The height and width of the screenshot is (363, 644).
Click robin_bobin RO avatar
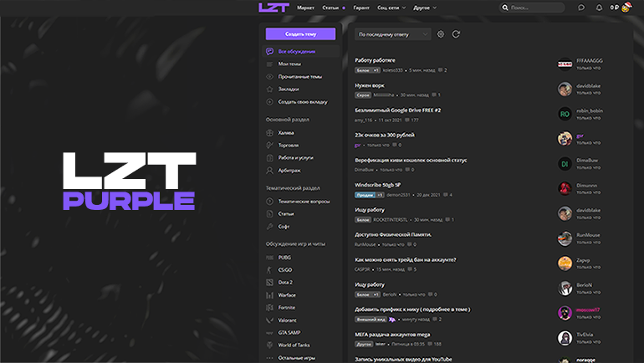point(565,114)
